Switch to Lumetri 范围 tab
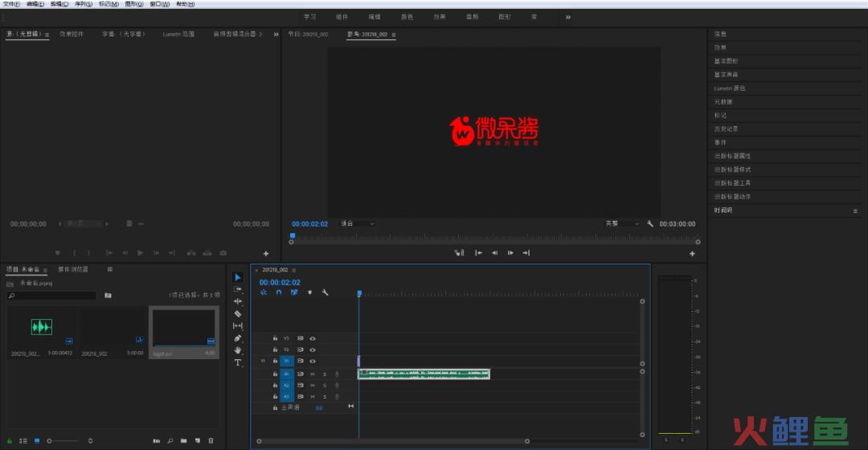This screenshot has width=868, height=450. [178, 35]
